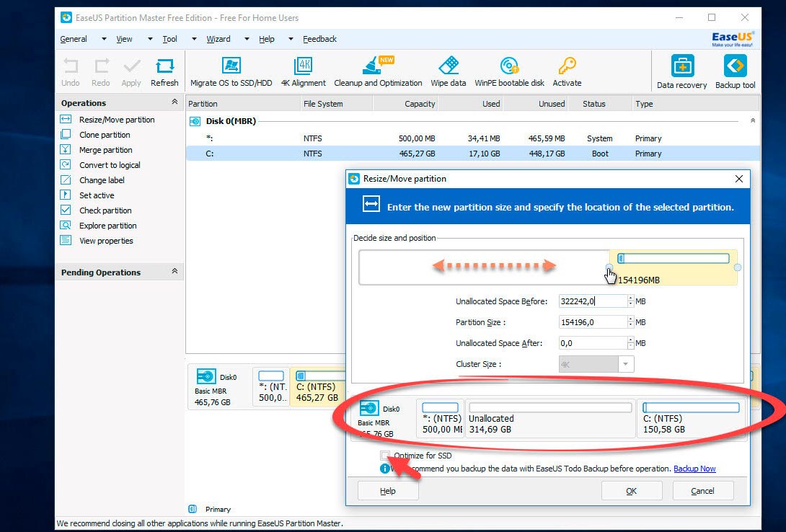Collapse the Pending Operations panel
This screenshot has height=532, width=786.
[175, 271]
